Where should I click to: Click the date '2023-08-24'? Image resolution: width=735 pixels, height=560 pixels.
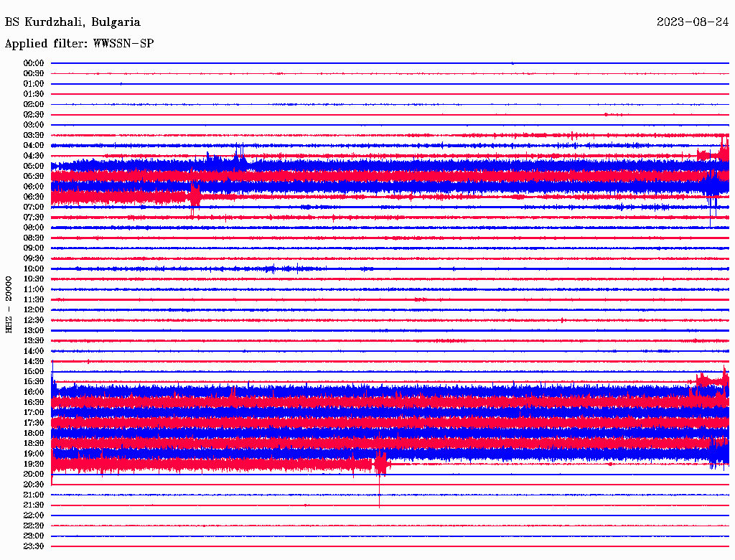[693, 22]
